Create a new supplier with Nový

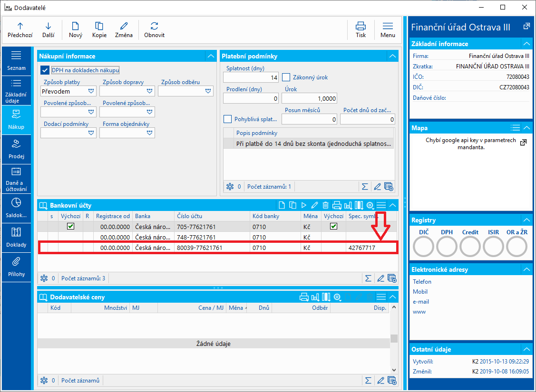point(76,30)
